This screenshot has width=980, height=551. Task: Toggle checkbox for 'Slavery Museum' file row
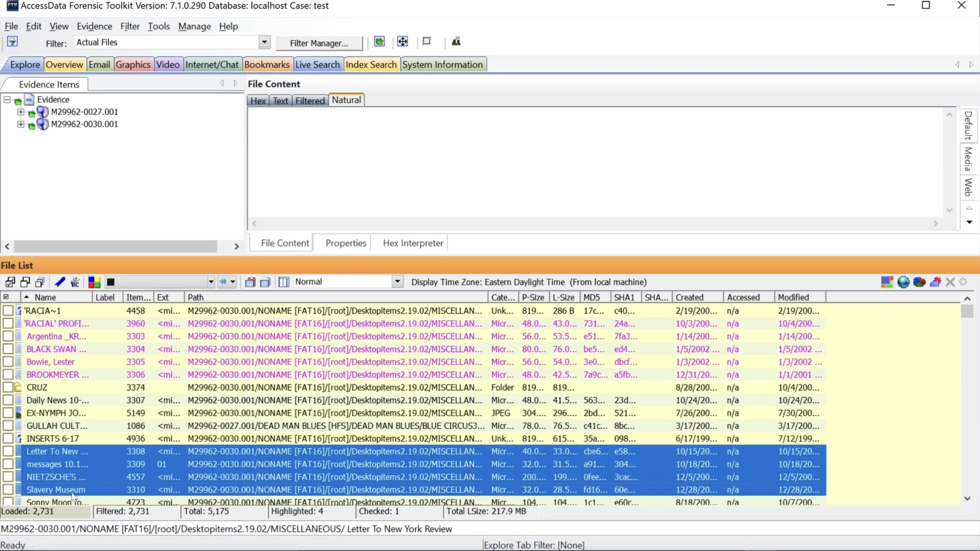(x=6, y=490)
